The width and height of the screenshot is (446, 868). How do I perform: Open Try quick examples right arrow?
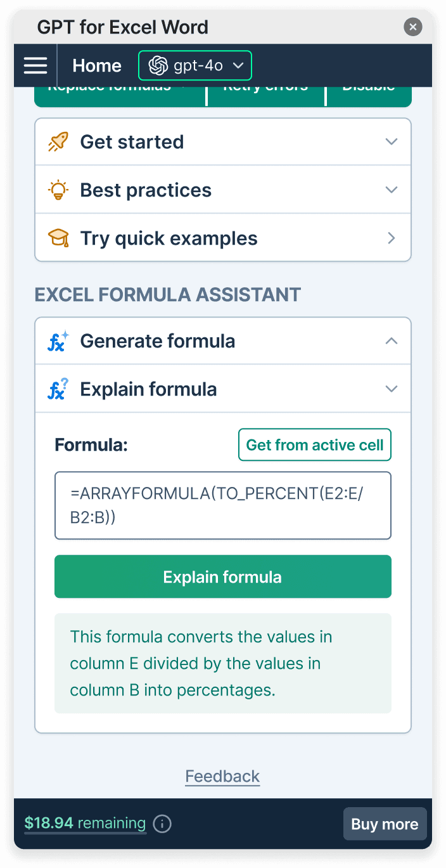tap(392, 238)
